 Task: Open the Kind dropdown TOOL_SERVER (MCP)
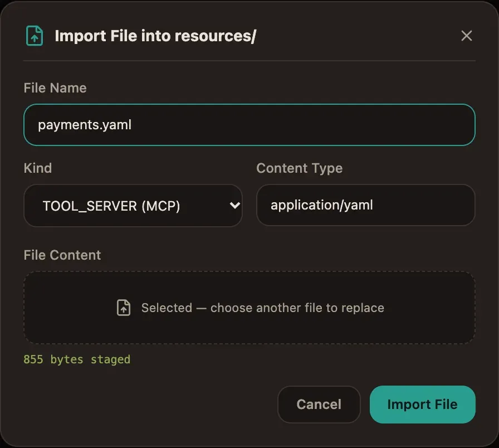coord(133,206)
